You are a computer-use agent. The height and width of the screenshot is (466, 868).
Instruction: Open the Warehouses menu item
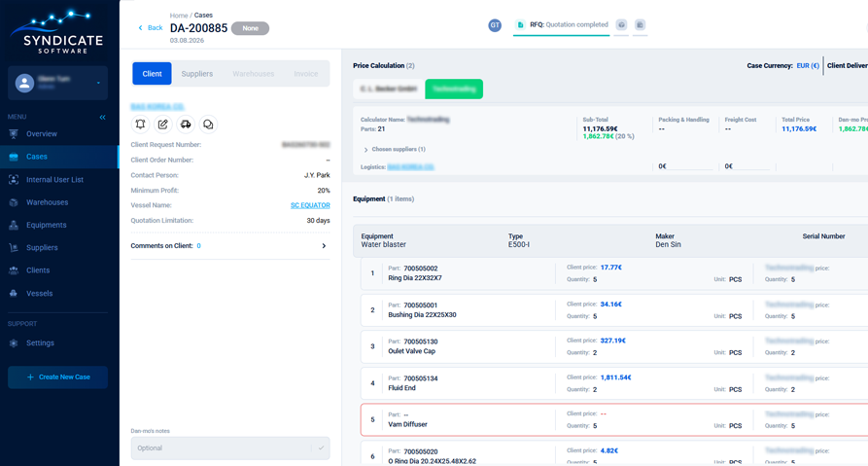[47, 202]
